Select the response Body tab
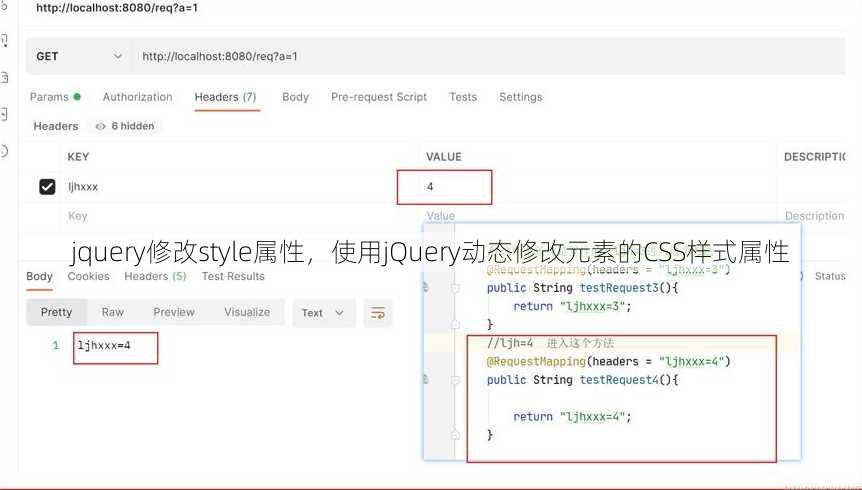 pos(40,276)
